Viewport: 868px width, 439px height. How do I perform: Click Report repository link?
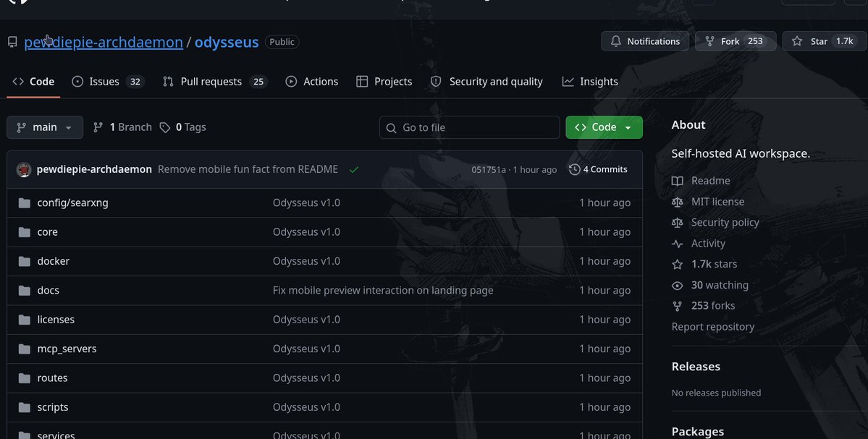click(713, 327)
